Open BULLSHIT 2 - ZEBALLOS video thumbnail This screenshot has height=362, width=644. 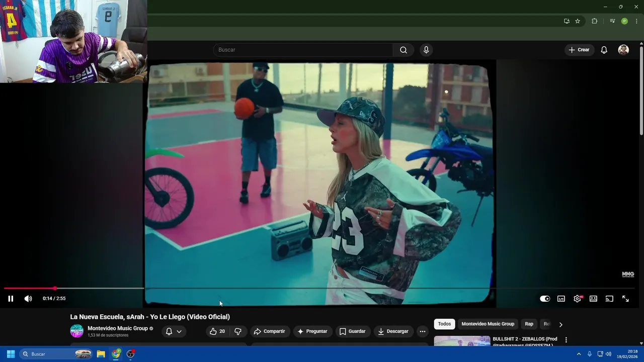pyautogui.click(x=462, y=341)
